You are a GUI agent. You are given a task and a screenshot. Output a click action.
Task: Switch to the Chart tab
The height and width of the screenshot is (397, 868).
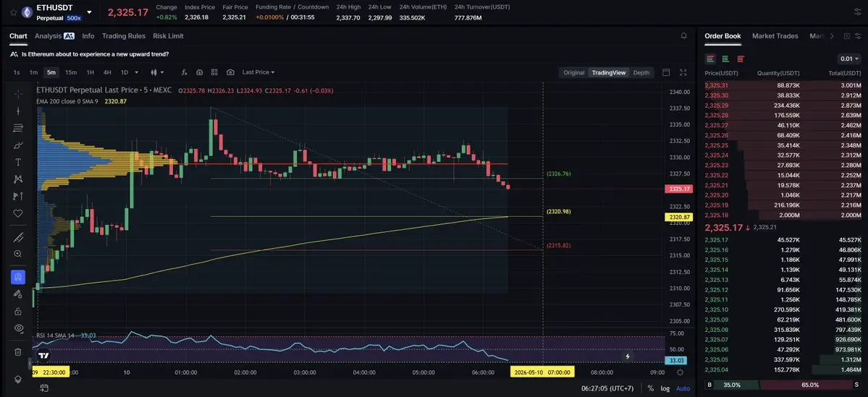pos(18,36)
